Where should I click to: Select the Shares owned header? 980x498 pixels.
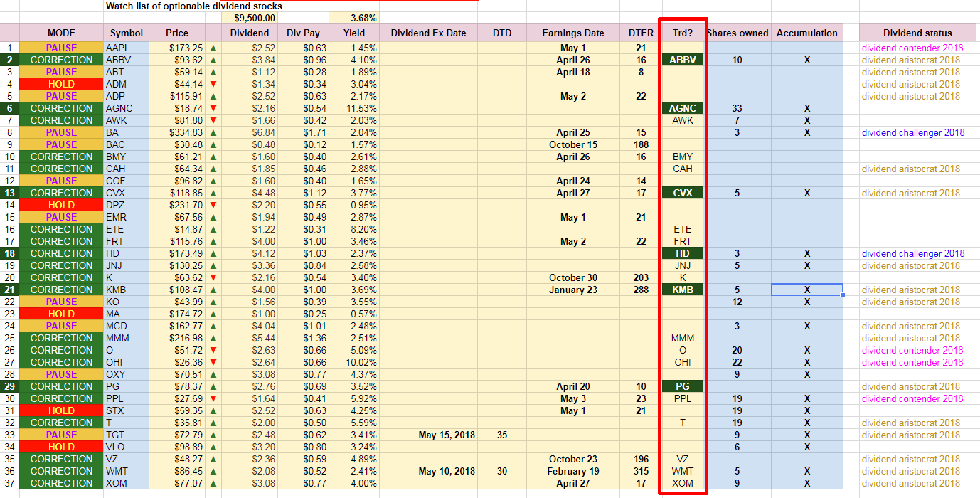point(737,33)
